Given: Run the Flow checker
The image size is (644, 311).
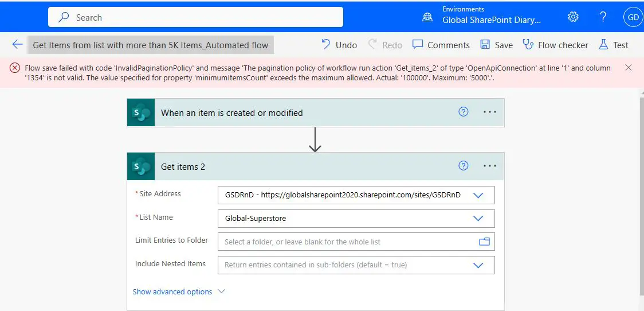Looking at the screenshot, I should click(x=555, y=45).
